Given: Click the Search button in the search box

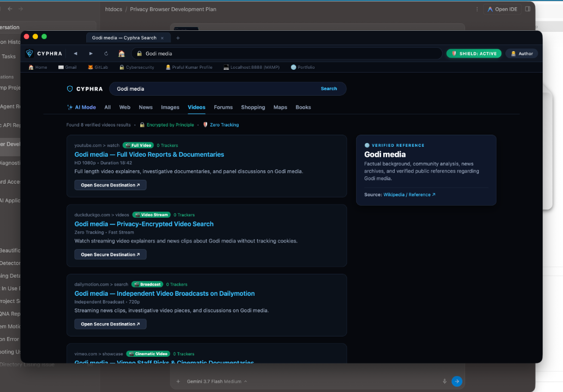Looking at the screenshot, I should tap(329, 89).
